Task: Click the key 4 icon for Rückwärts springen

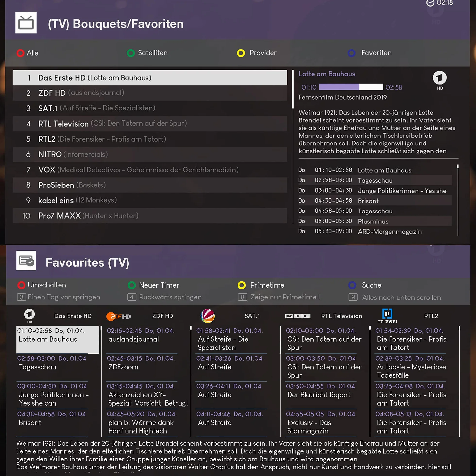Action: pos(132,297)
